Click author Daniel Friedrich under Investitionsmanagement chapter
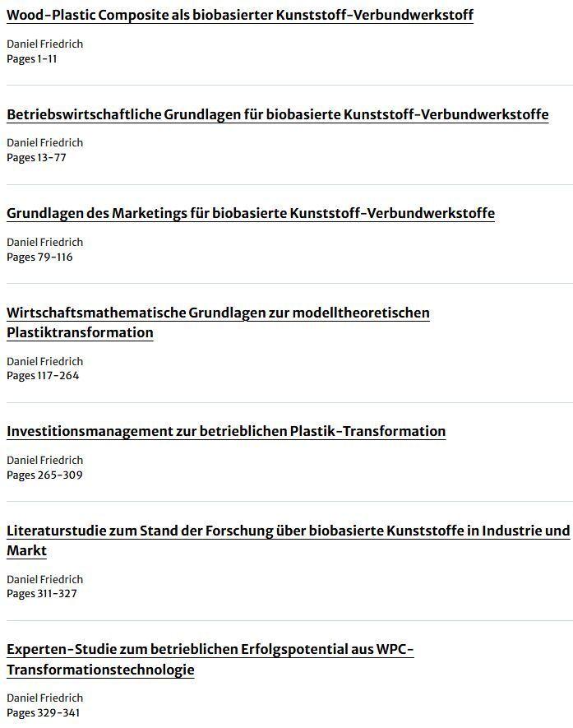The height and width of the screenshot is (728, 573). click(x=44, y=460)
